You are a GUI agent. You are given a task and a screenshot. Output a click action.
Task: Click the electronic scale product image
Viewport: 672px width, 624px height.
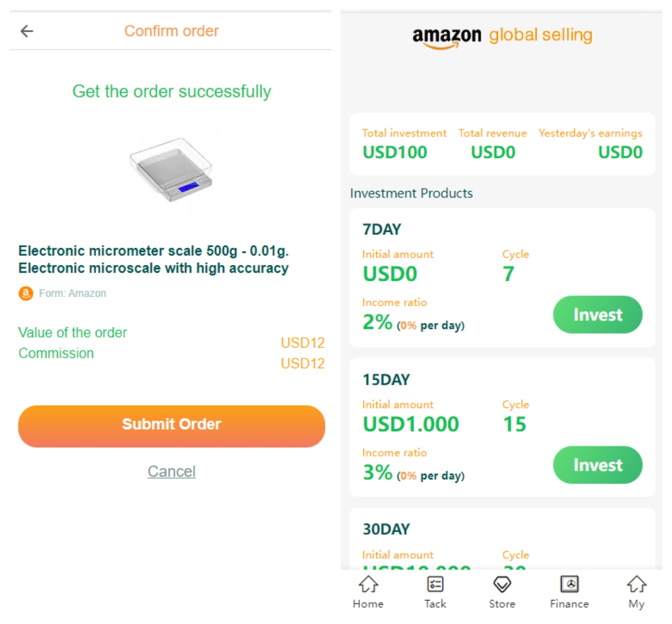[171, 170]
